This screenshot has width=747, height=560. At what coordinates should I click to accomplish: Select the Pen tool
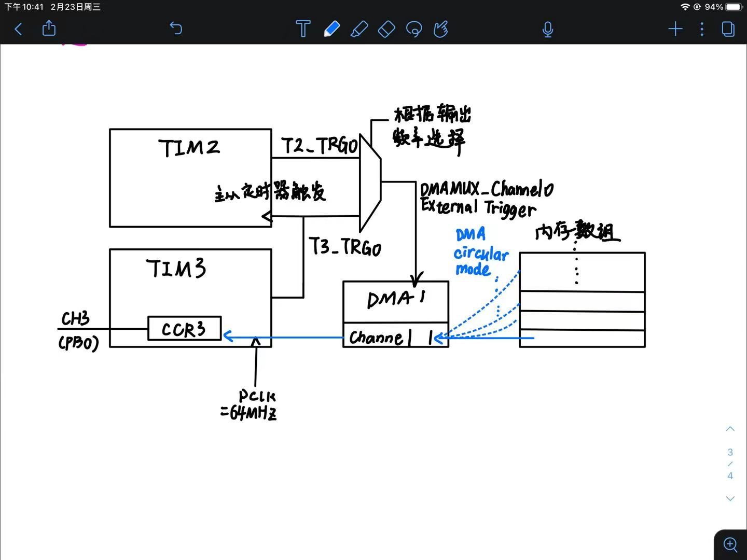(331, 29)
